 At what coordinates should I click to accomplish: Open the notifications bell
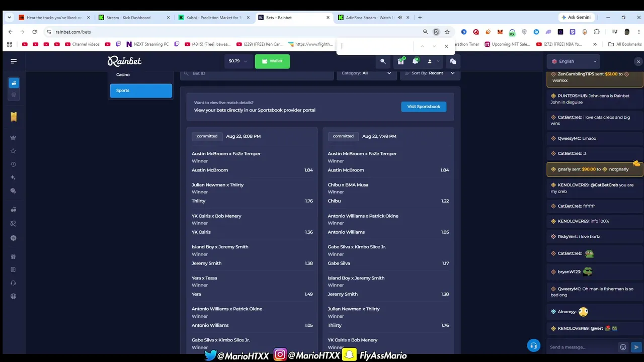(x=415, y=61)
